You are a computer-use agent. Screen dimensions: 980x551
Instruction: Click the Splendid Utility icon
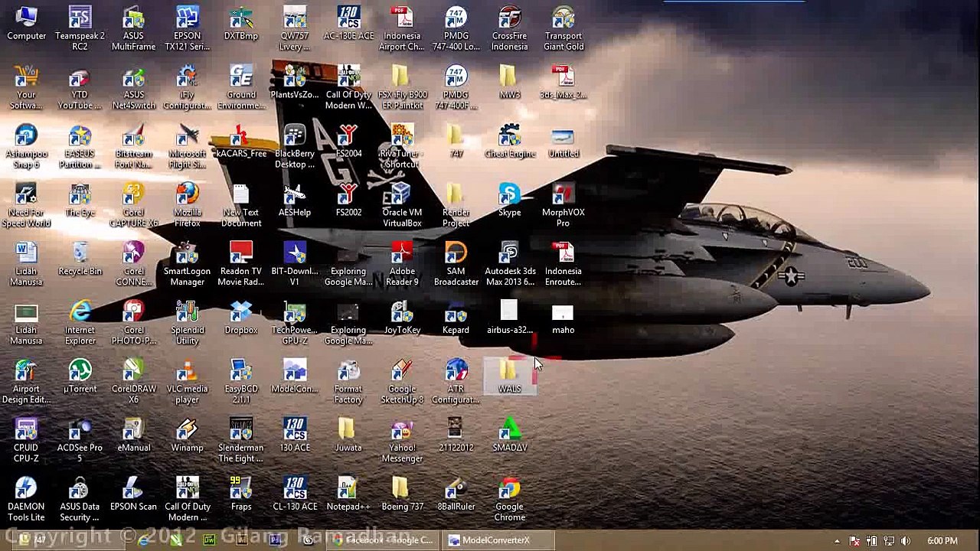tap(187, 324)
